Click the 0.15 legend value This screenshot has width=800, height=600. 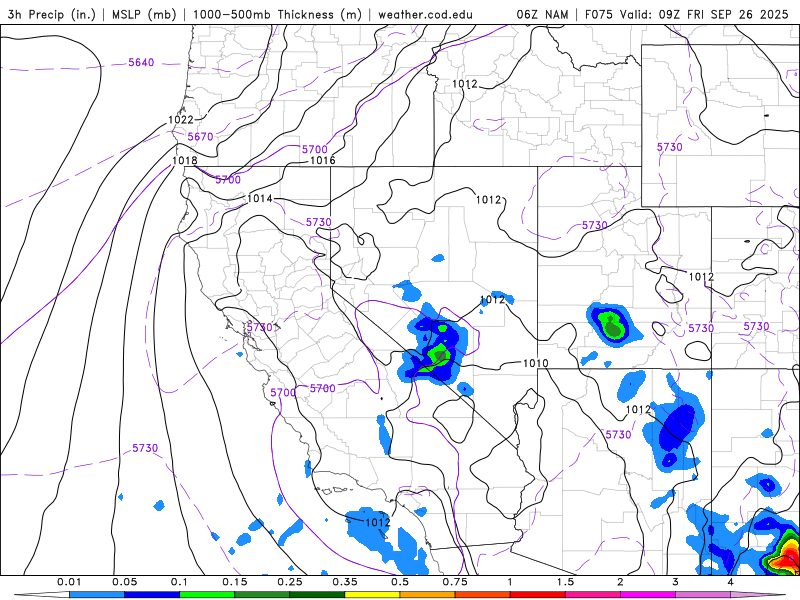tap(235, 582)
